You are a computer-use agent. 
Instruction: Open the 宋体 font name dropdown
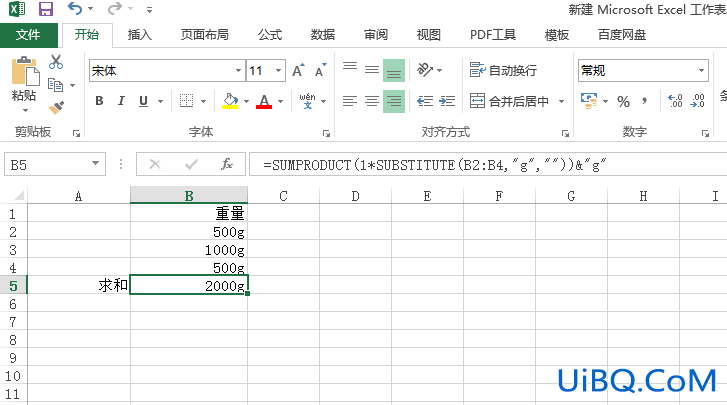(238, 71)
